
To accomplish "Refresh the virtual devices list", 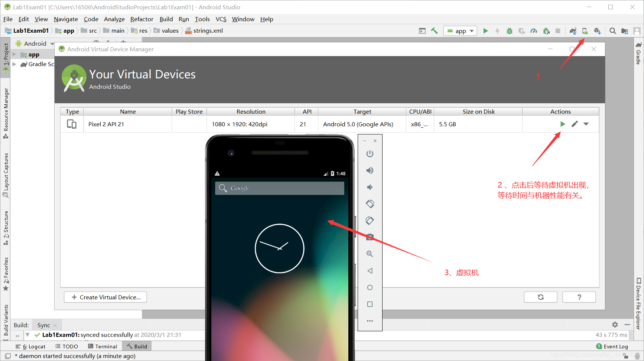I will tap(541, 297).
